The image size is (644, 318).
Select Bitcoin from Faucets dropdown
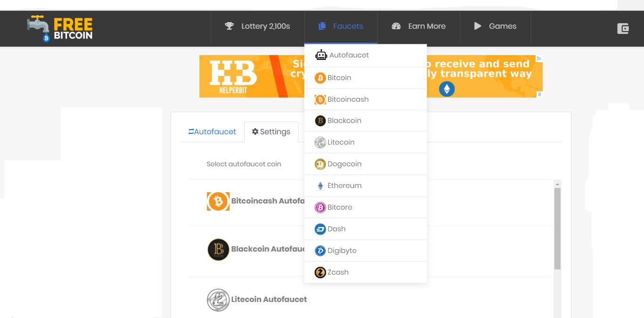point(365,78)
